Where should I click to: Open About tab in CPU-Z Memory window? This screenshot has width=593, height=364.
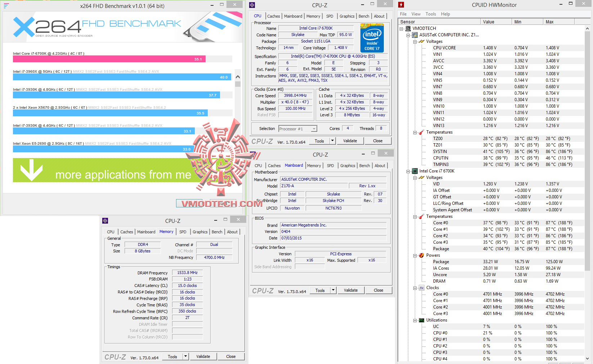232,232
